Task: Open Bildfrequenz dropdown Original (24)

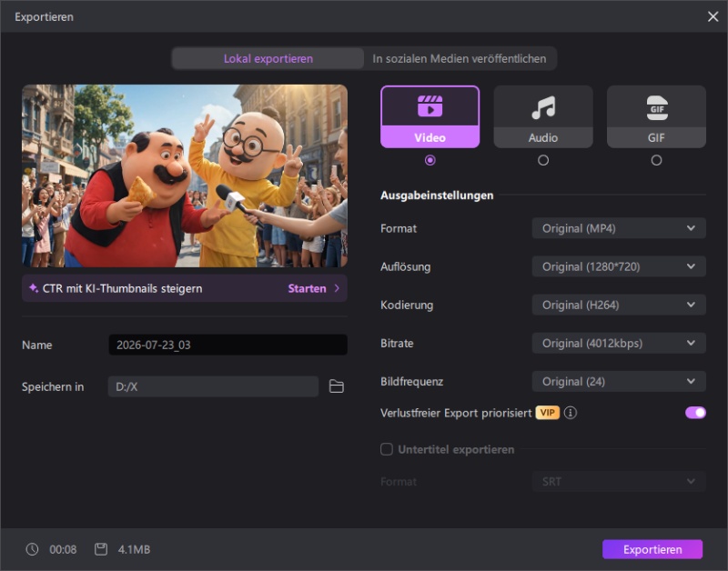Action: 619,381
